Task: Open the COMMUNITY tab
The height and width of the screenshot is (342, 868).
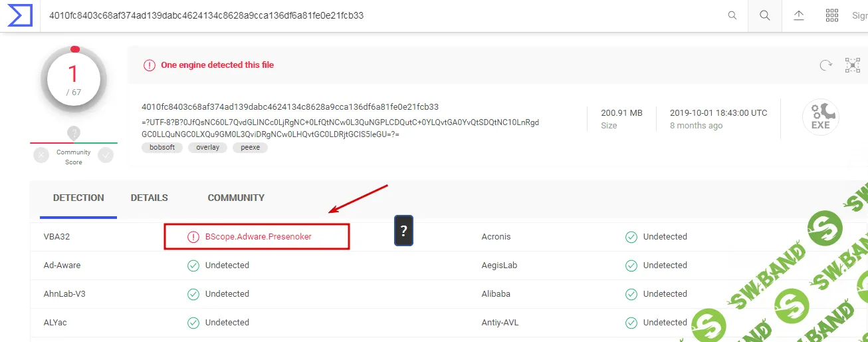Action: 236,198
